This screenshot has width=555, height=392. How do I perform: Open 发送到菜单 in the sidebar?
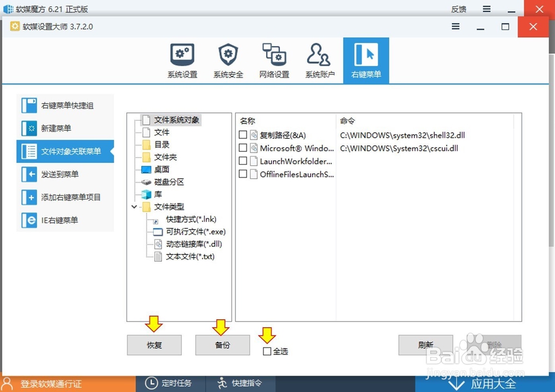61,174
